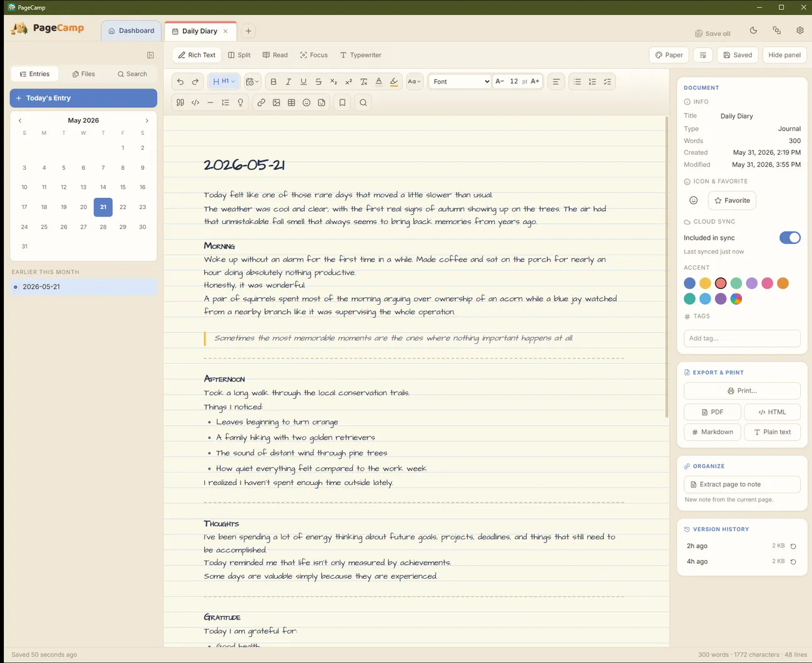812x663 pixels.
Task: Open the H1 heading dropdown
Action: click(224, 82)
